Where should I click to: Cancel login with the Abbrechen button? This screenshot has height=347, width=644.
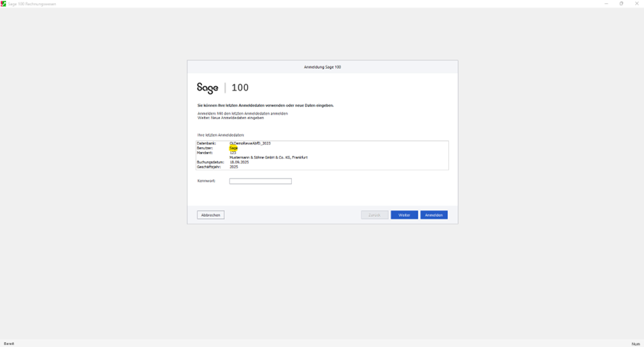tap(211, 215)
